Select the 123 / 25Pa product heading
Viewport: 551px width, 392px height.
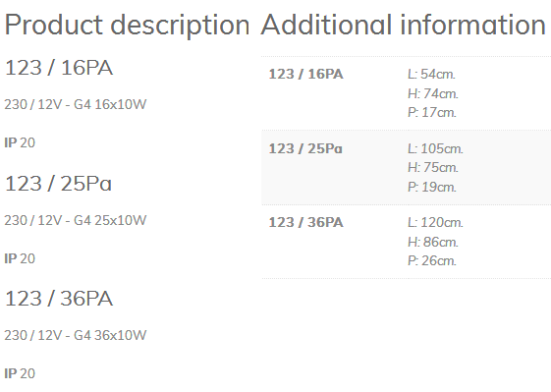click(58, 184)
